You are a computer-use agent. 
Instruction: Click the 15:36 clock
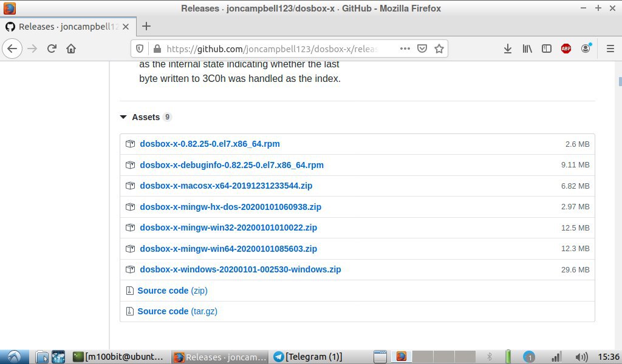[609, 357]
